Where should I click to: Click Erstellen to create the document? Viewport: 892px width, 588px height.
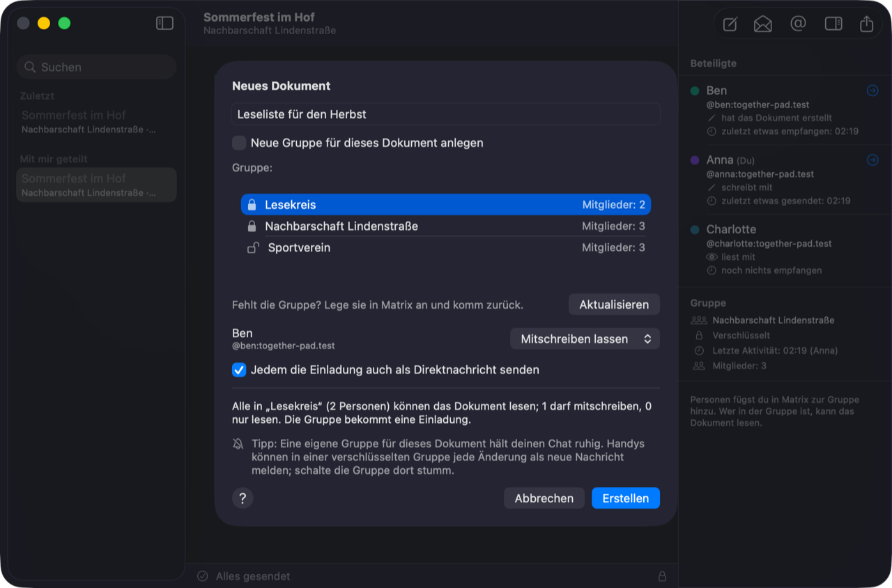626,498
